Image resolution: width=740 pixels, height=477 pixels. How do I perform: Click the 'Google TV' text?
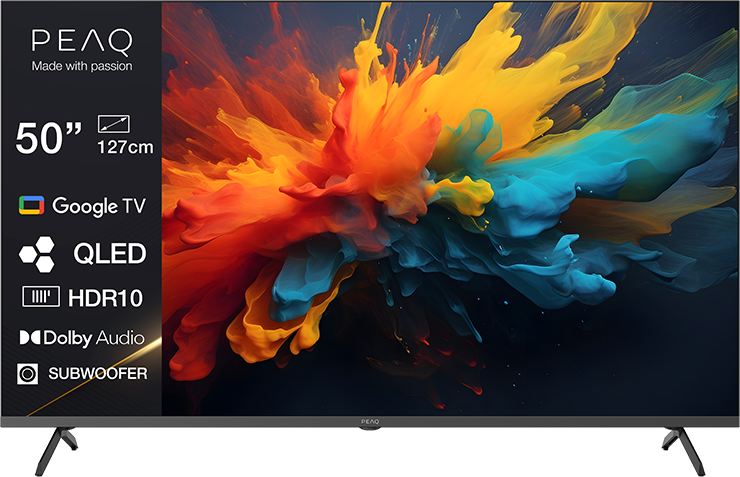pos(99,206)
